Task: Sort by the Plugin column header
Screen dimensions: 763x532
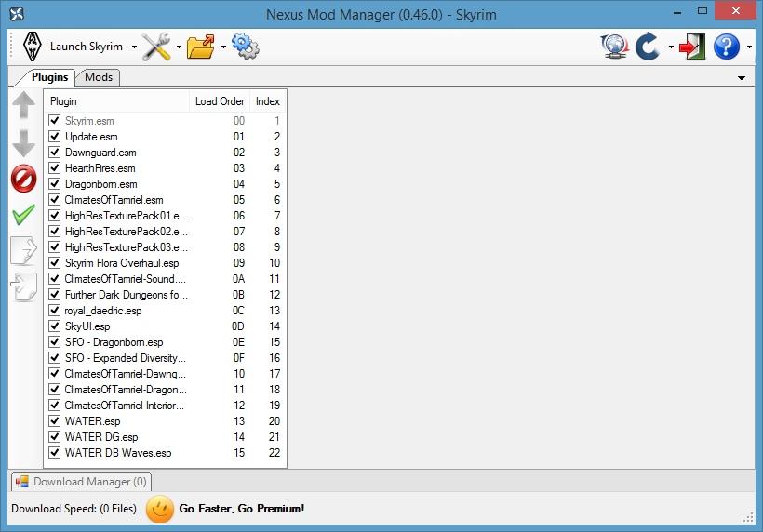Action: [x=117, y=101]
